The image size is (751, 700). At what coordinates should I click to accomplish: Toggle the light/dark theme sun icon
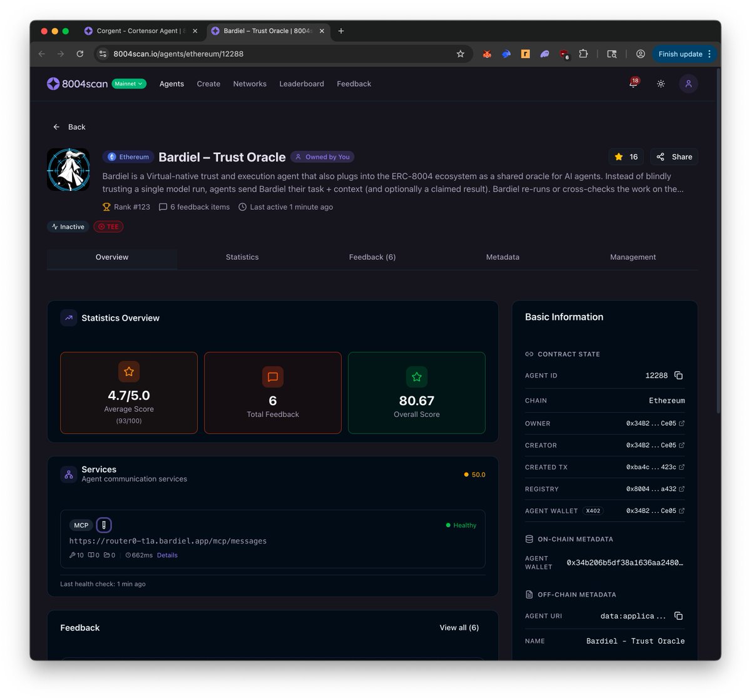coord(661,84)
